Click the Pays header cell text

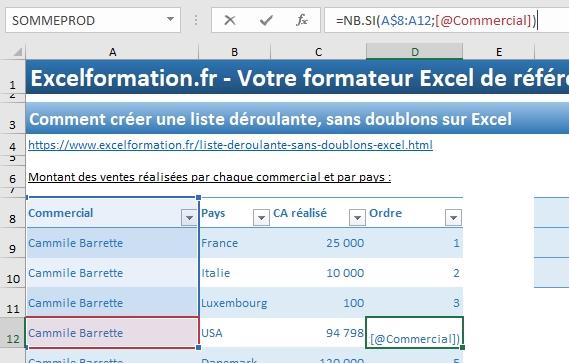213,213
